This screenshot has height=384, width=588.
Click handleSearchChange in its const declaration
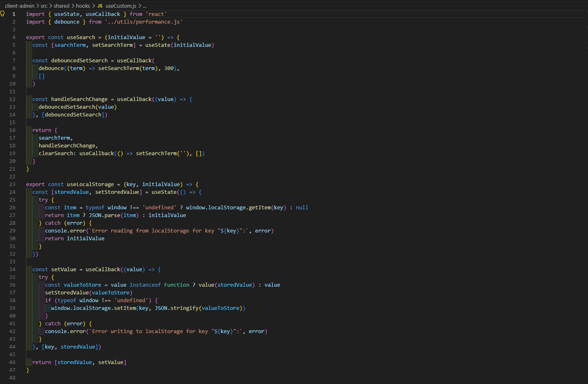pyautogui.click(x=79, y=99)
